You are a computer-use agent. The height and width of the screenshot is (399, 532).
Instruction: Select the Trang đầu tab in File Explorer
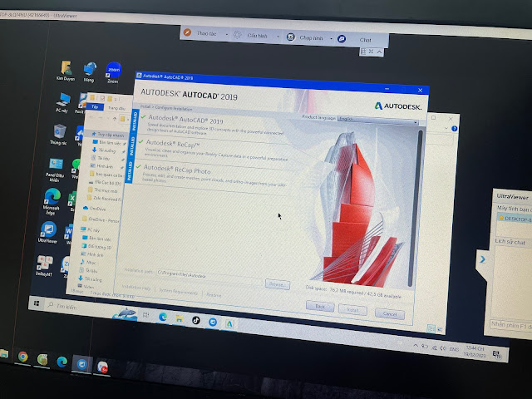coord(116,108)
